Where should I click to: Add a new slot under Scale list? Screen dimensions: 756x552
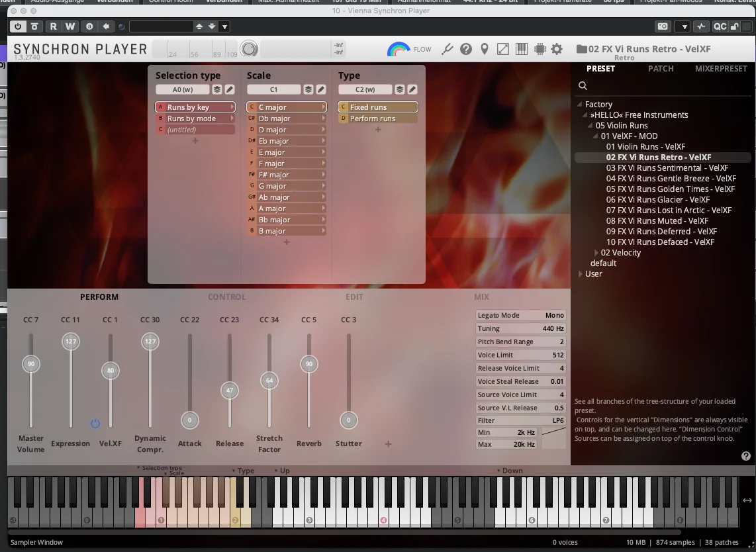[287, 242]
